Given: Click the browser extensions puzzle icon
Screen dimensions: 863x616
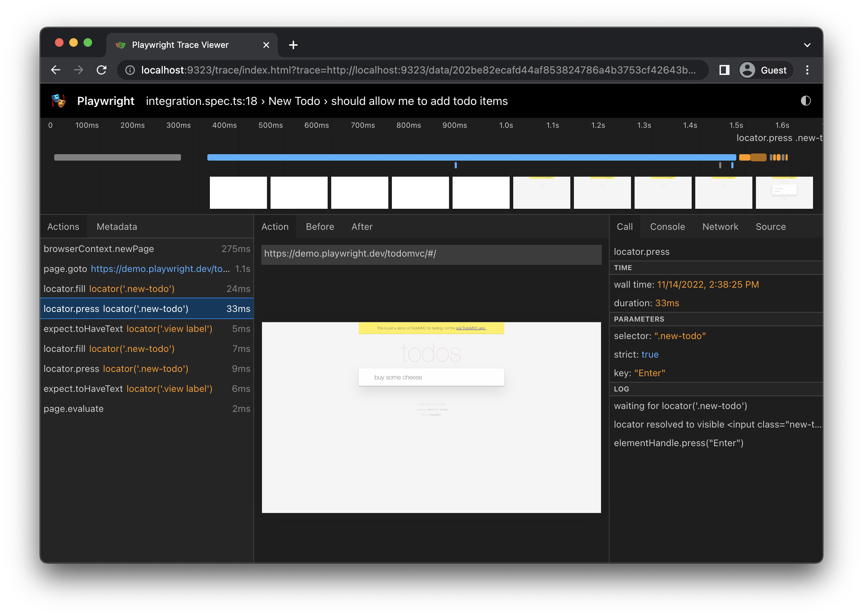Looking at the screenshot, I should [x=725, y=70].
